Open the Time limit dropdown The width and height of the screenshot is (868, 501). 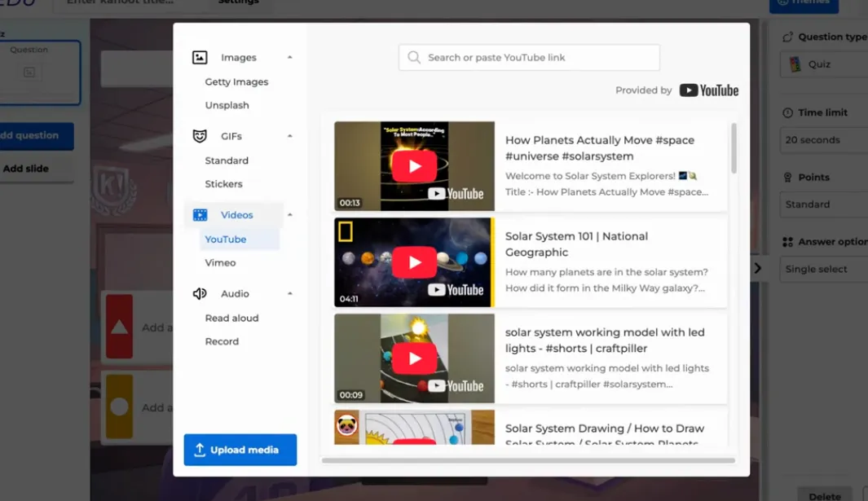[823, 140]
